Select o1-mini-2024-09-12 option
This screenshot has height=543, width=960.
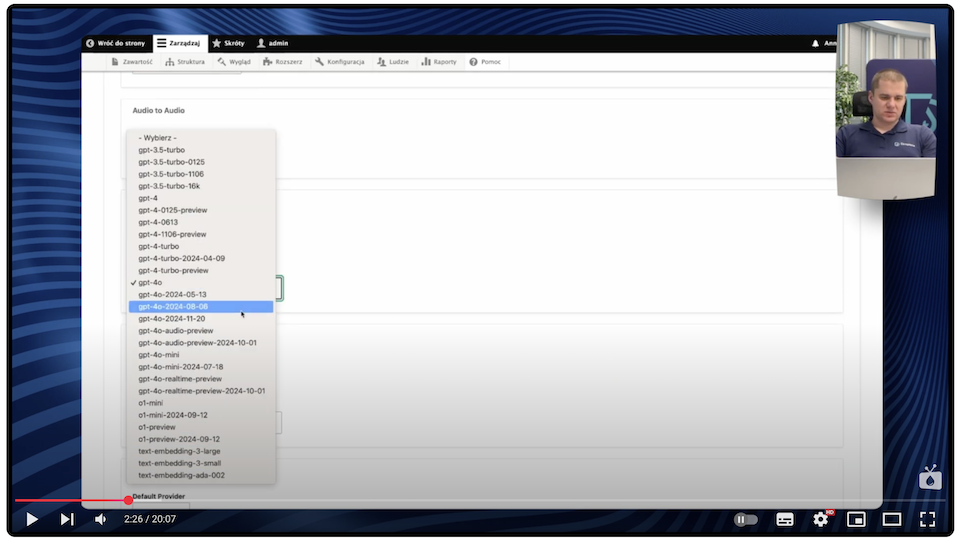point(201,415)
